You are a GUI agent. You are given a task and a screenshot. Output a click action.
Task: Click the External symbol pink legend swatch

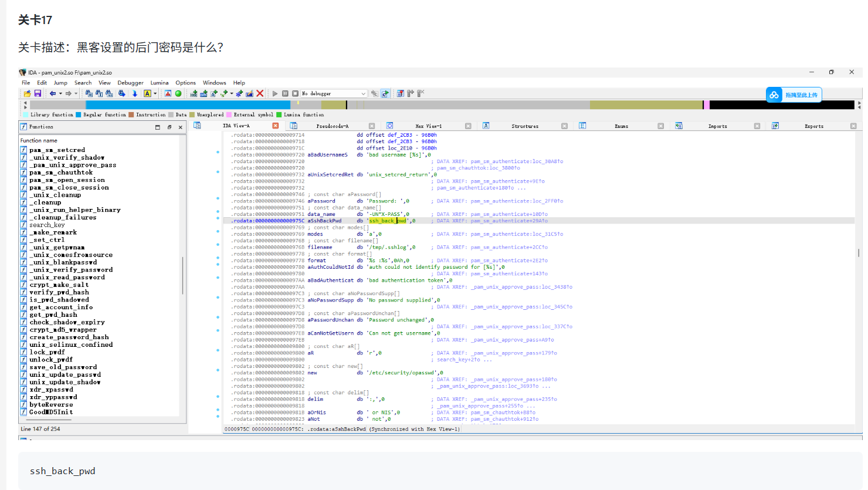click(229, 115)
